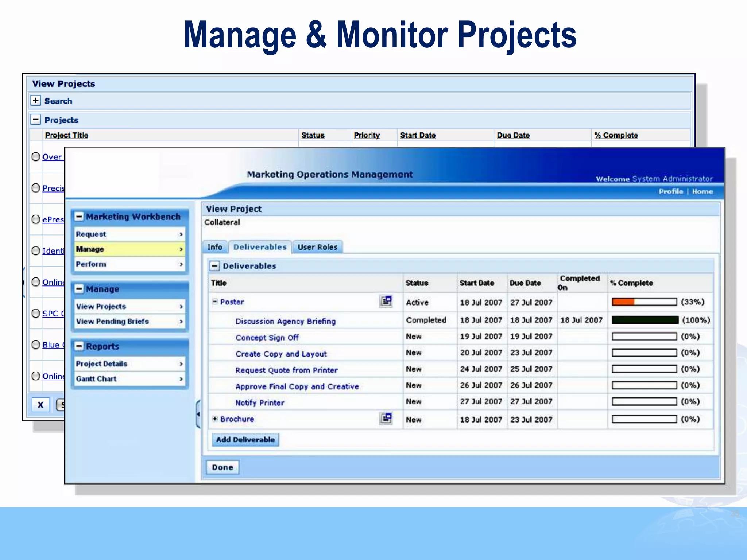Select the Over project radio button
The width and height of the screenshot is (747, 560).
pos(36,157)
